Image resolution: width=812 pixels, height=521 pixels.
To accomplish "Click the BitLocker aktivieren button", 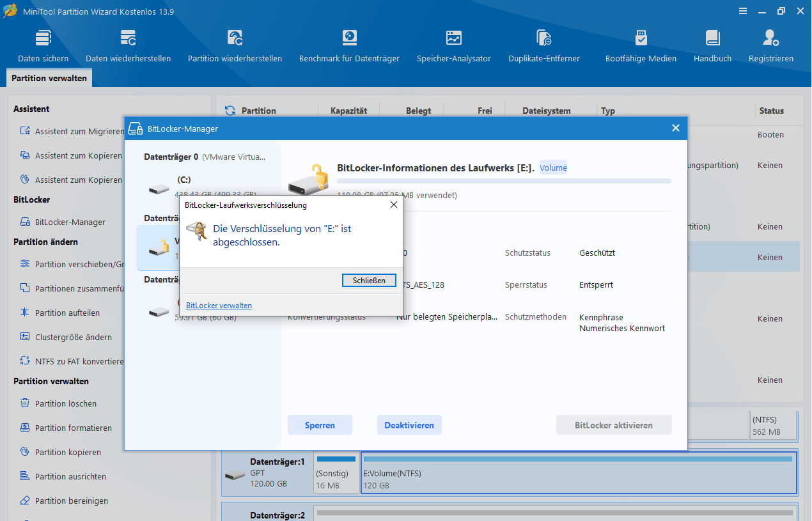I will (x=614, y=425).
